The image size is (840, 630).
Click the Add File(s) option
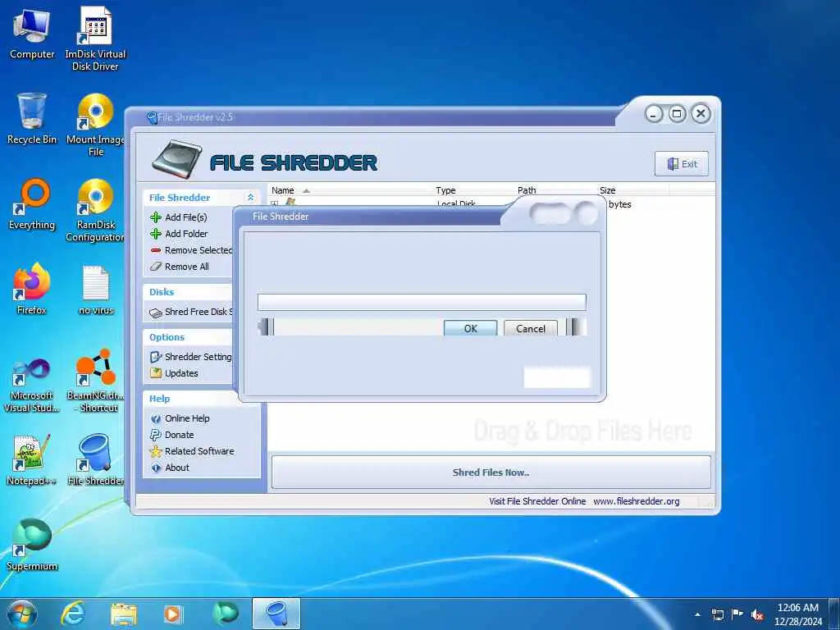pyautogui.click(x=179, y=217)
